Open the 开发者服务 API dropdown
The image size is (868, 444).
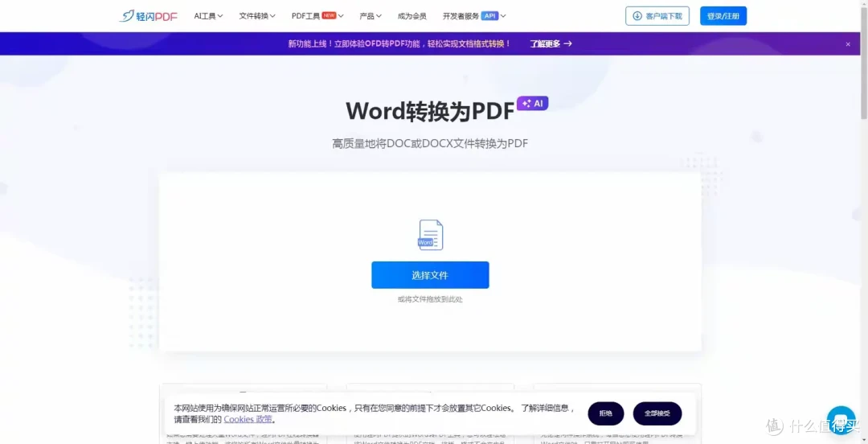tap(474, 16)
